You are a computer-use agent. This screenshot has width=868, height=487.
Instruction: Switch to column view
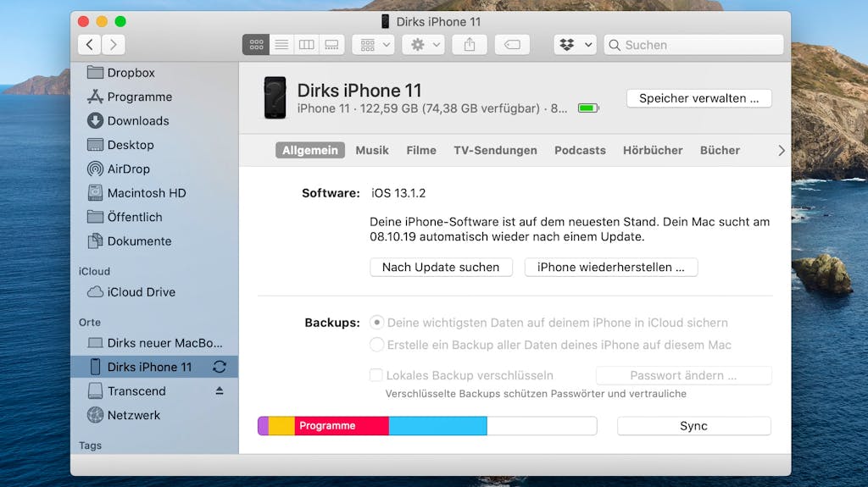pos(307,45)
